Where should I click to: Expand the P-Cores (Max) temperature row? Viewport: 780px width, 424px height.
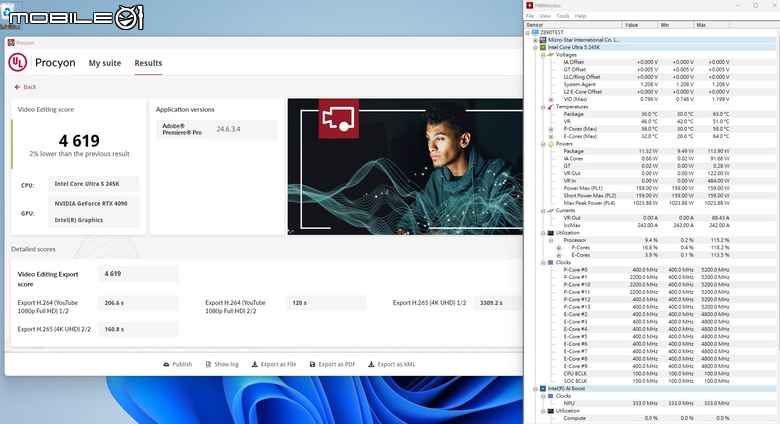551,129
